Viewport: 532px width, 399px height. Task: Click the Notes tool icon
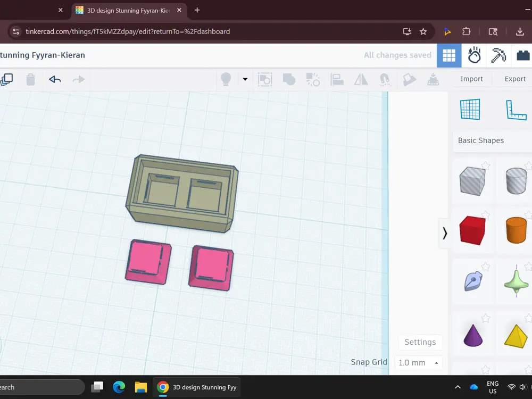(409, 79)
